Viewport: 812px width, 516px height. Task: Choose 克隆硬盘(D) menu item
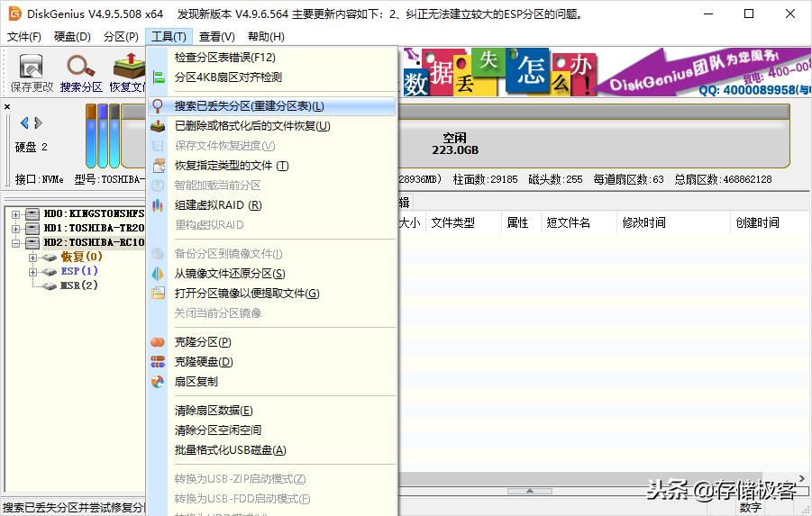pyautogui.click(x=272, y=362)
